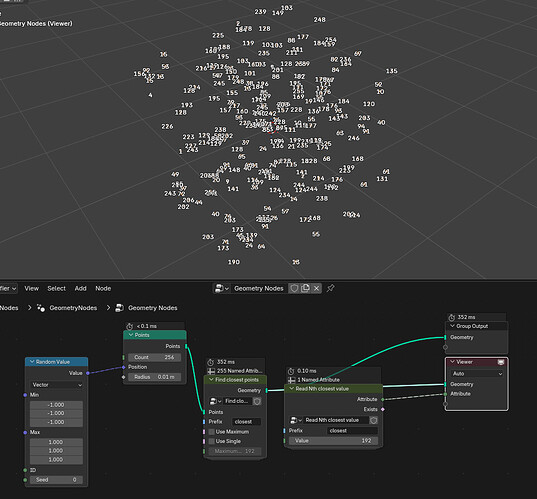Screen dimensions: 537x499
Task: Click the Value 192 slider field
Action: [333, 441]
